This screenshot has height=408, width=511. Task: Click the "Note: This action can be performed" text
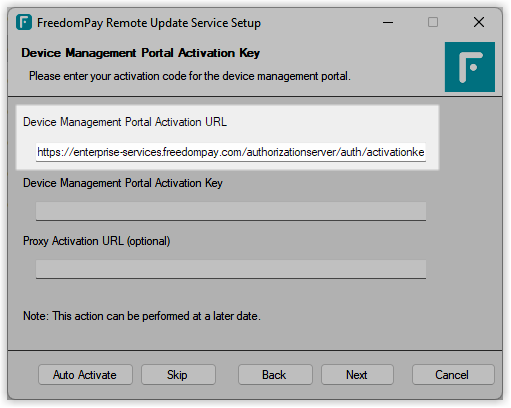tap(142, 316)
